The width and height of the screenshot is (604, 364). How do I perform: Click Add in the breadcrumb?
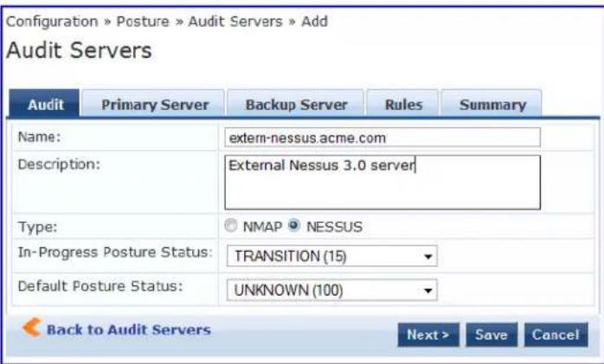[314, 22]
